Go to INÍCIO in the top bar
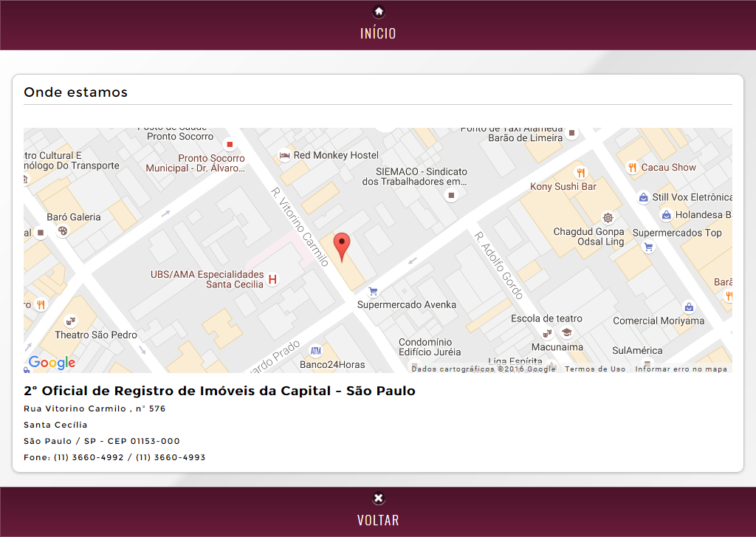The width and height of the screenshot is (756, 537). (378, 33)
